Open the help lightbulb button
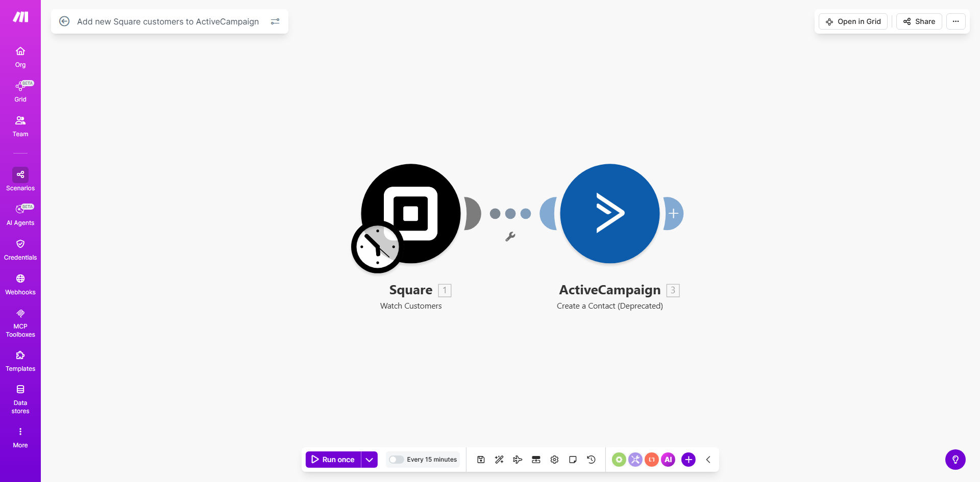The height and width of the screenshot is (482, 980). click(955, 460)
